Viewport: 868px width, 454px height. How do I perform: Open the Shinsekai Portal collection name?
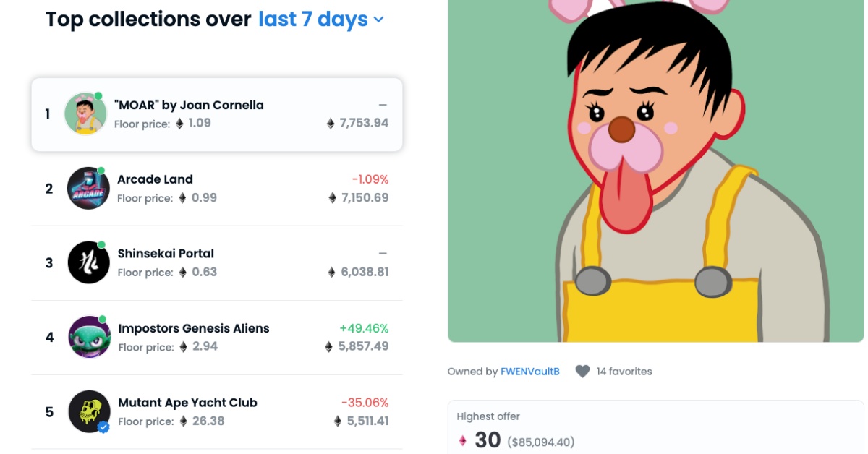pos(166,254)
